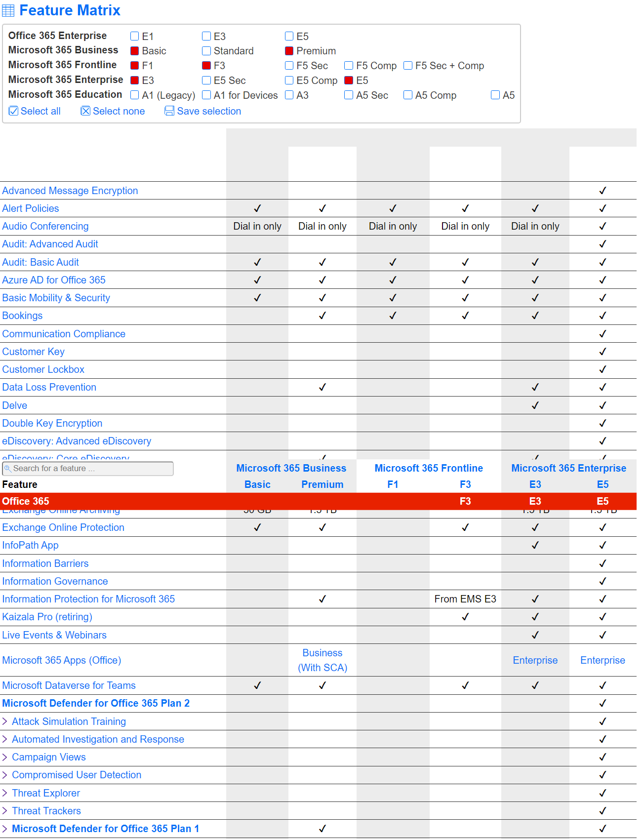The height and width of the screenshot is (839, 644).
Task: Click the Microsoft 365 Business column header
Action: coord(291,468)
